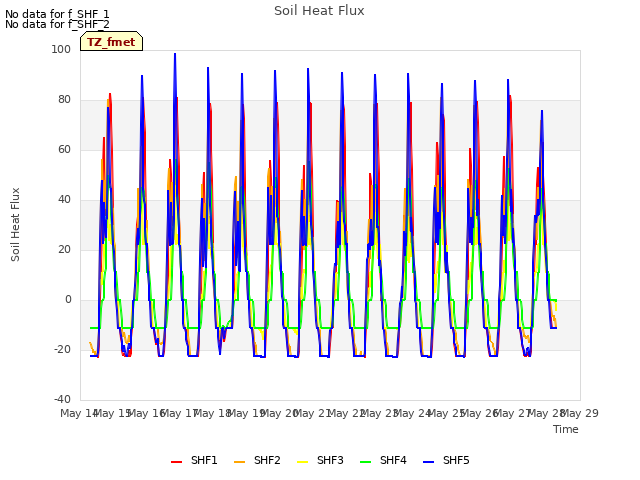The image size is (640, 480).
Task: Click the SHF2 legend entry
Action: coord(257,460)
